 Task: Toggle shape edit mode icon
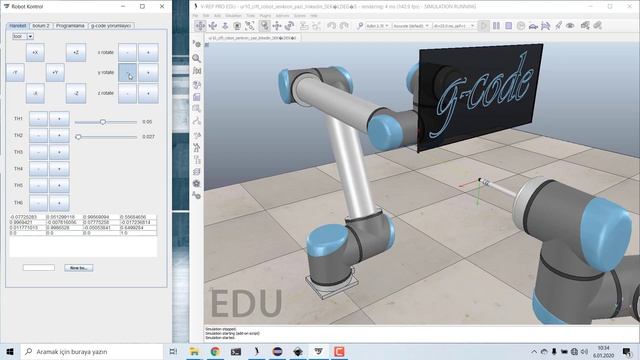[197, 109]
